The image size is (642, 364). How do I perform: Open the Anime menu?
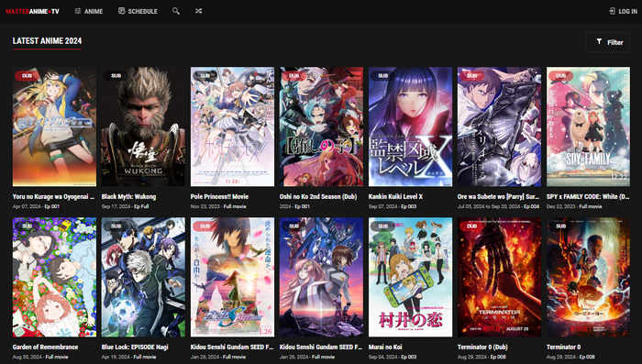89,12
